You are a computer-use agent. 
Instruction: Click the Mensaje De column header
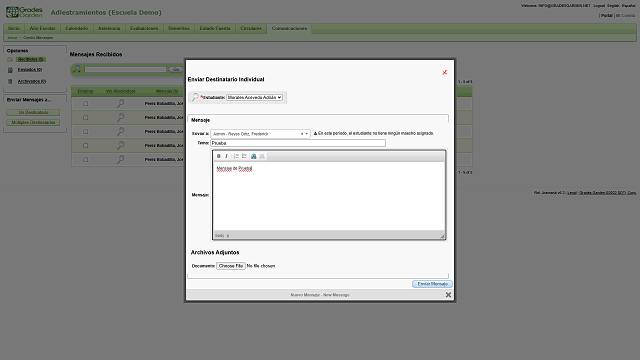point(167,91)
